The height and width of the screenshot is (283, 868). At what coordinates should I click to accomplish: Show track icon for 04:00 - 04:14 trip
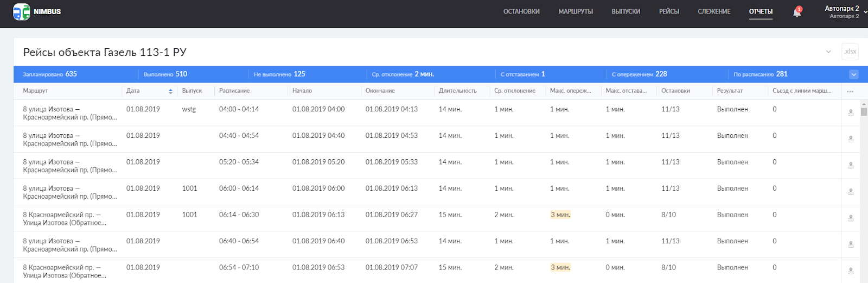(851, 112)
